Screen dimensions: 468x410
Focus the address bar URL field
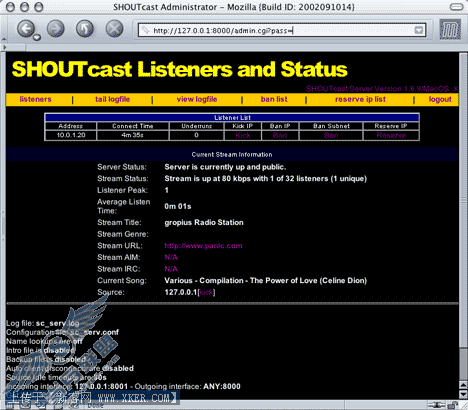[x=282, y=30]
